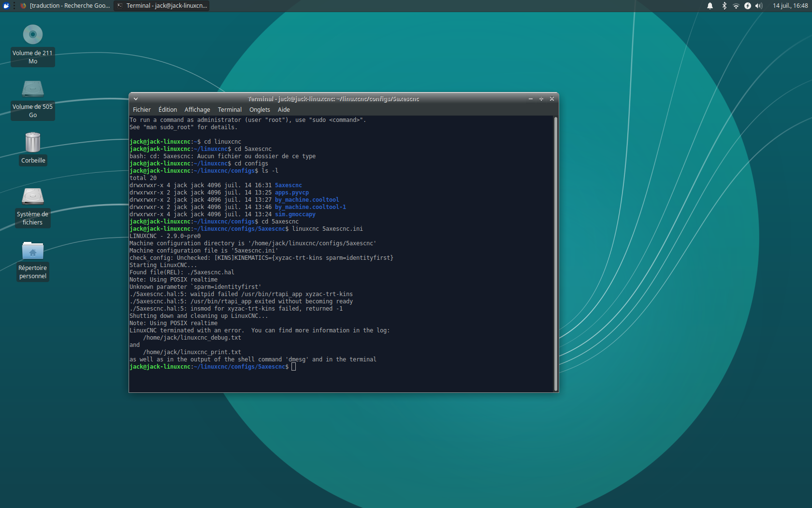Image resolution: width=812 pixels, height=508 pixels.
Task: Click 'Shutting down and cleaning up LinuxCNC...' line
Action: point(199,316)
